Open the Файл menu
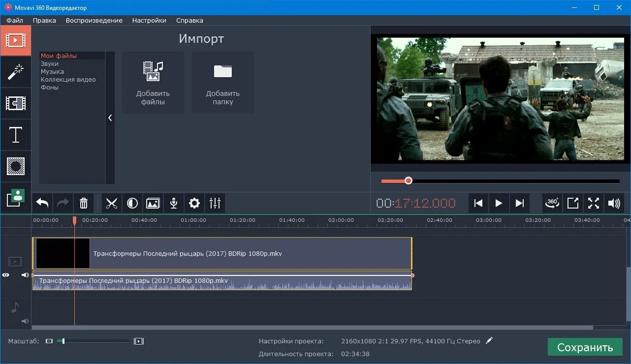This screenshot has width=631, height=364. (x=15, y=20)
